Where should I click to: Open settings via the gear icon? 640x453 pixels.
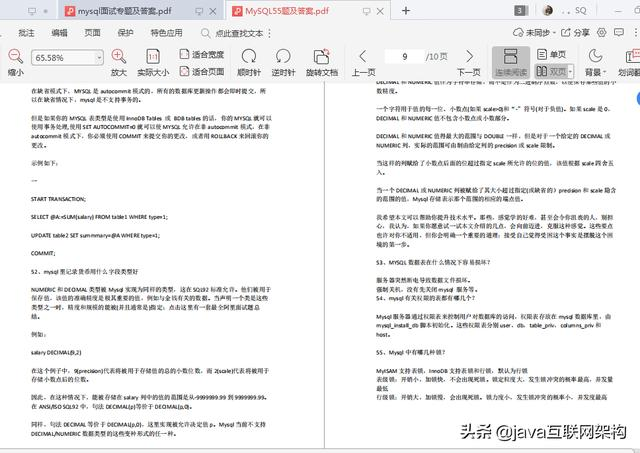tap(602, 32)
